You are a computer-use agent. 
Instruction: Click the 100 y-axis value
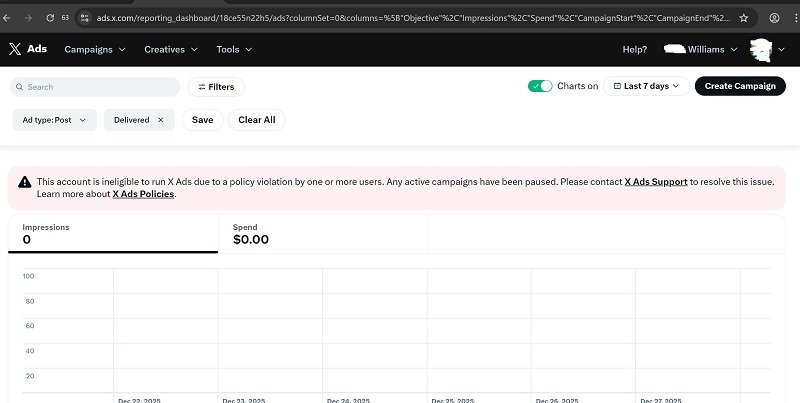29,276
